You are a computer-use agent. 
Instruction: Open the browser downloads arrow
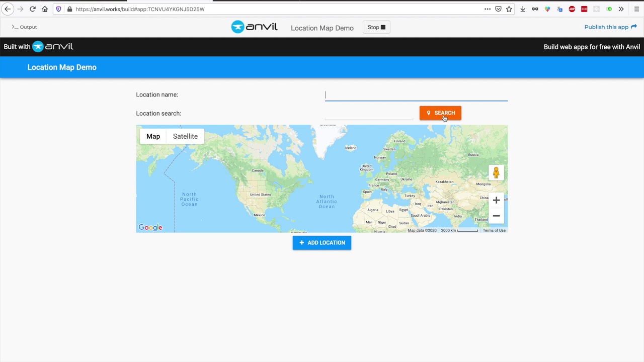click(523, 9)
